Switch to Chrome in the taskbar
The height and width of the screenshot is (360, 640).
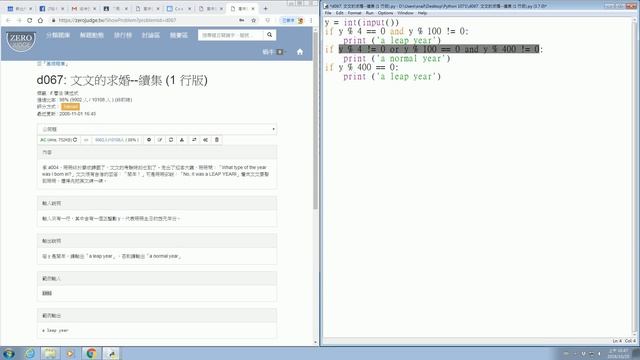[91, 353]
